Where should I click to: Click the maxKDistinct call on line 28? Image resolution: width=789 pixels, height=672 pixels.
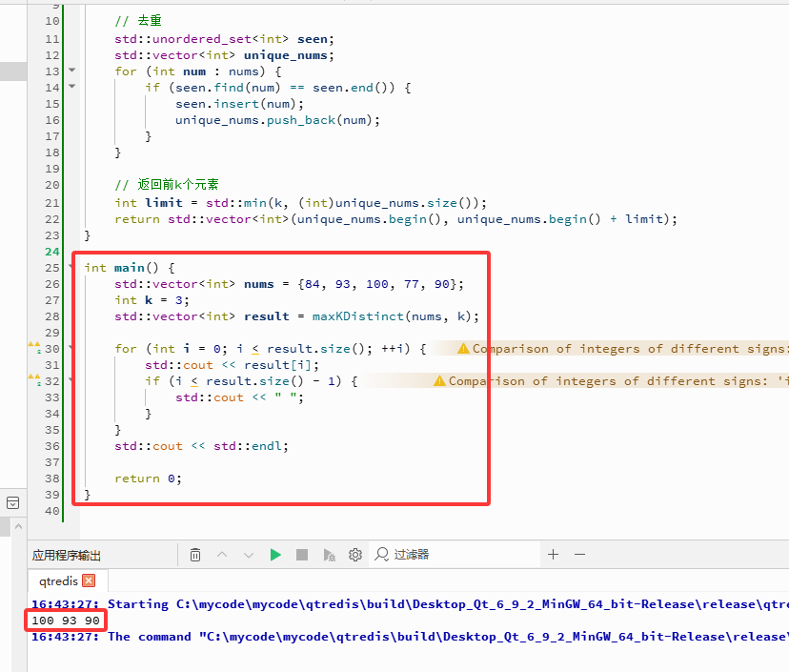click(x=357, y=316)
